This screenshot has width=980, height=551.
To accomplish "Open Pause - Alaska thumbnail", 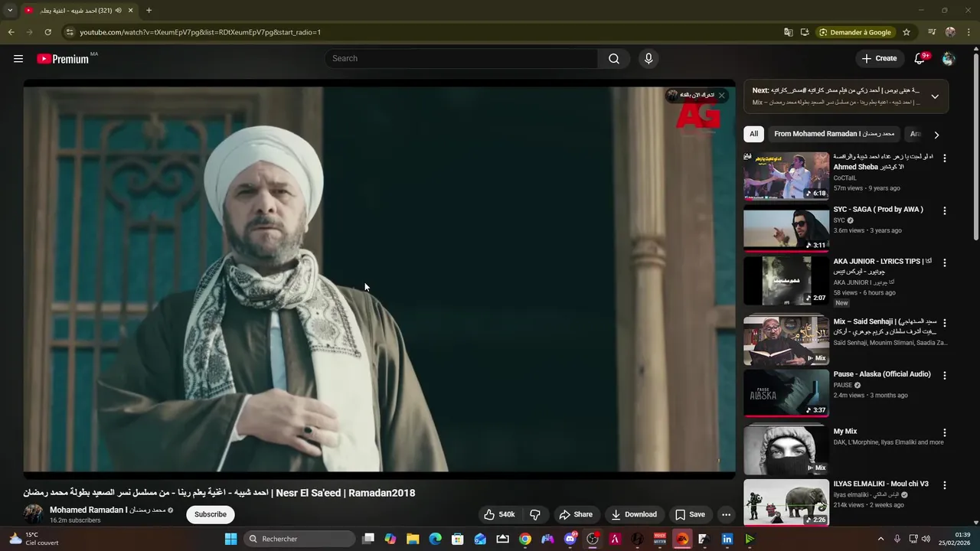I will pyautogui.click(x=786, y=393).
